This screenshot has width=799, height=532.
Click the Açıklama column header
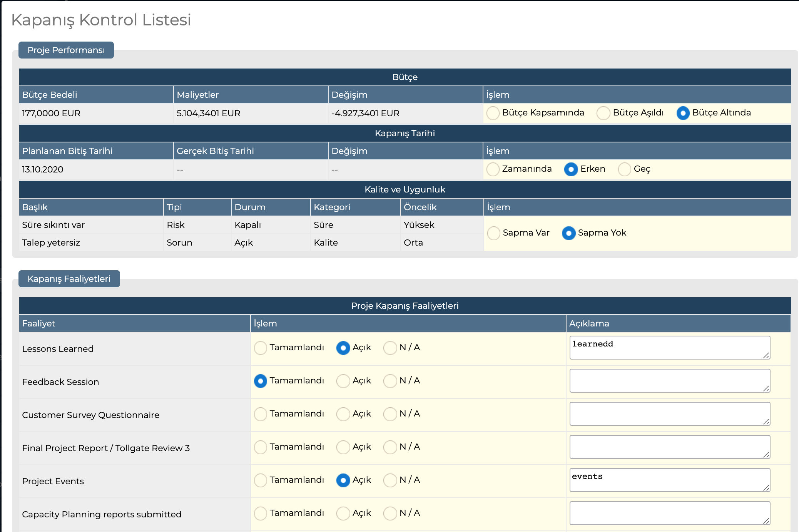click(678, 323)
